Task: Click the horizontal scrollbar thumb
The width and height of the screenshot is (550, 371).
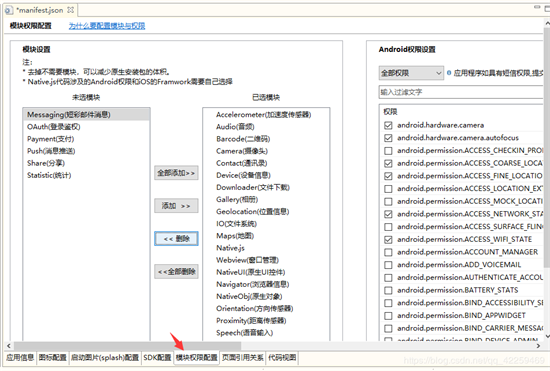Action: [127, 346]
